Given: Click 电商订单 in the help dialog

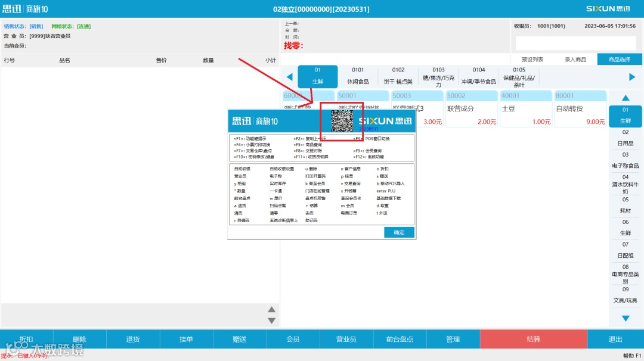Looking at the screenshot, I should 349,213.
